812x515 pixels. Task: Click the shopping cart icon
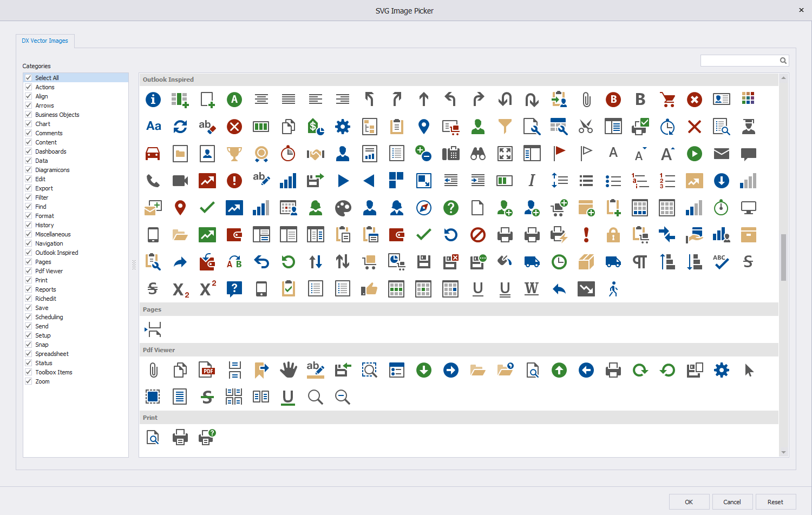coord(667,99)
